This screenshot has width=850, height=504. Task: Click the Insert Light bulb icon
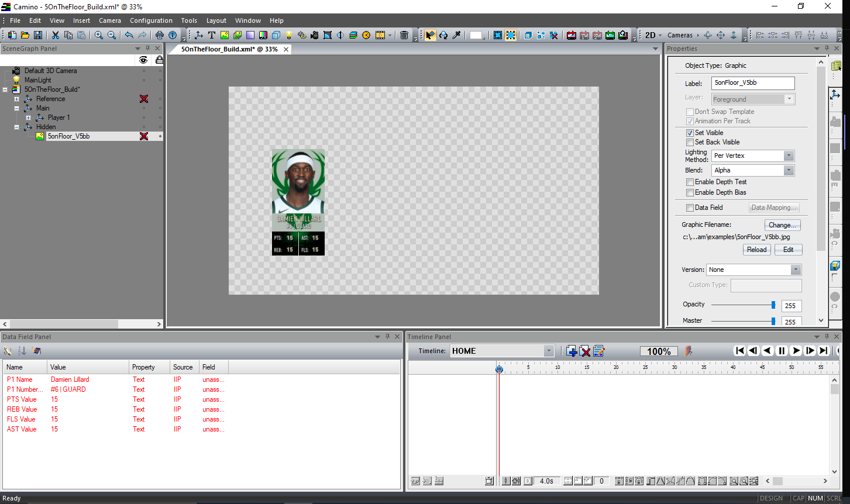[x=289, y=35]
